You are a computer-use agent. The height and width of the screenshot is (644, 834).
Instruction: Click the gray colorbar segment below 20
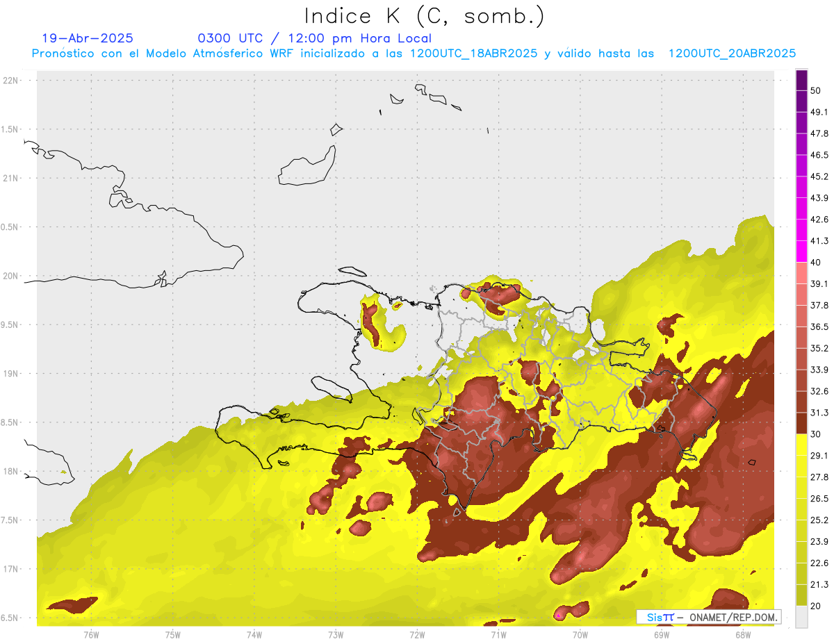click(801, 617)
